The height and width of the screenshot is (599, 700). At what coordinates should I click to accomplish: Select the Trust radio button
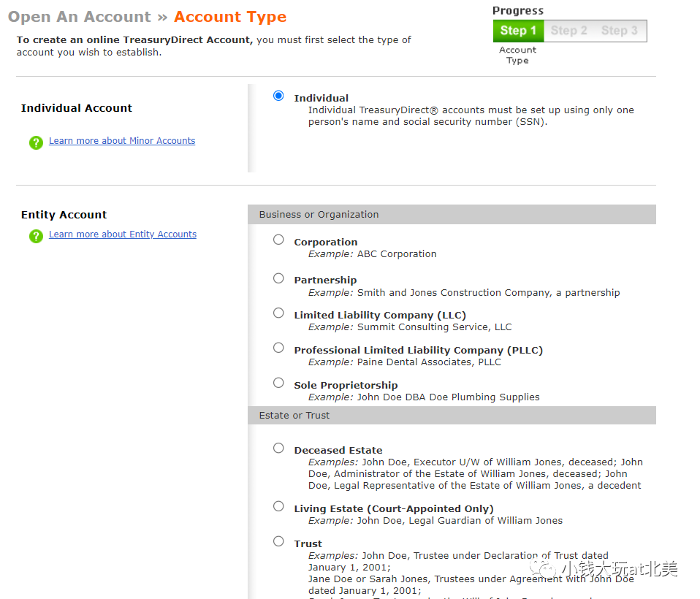pyautogui.click(x=278, y=541)
